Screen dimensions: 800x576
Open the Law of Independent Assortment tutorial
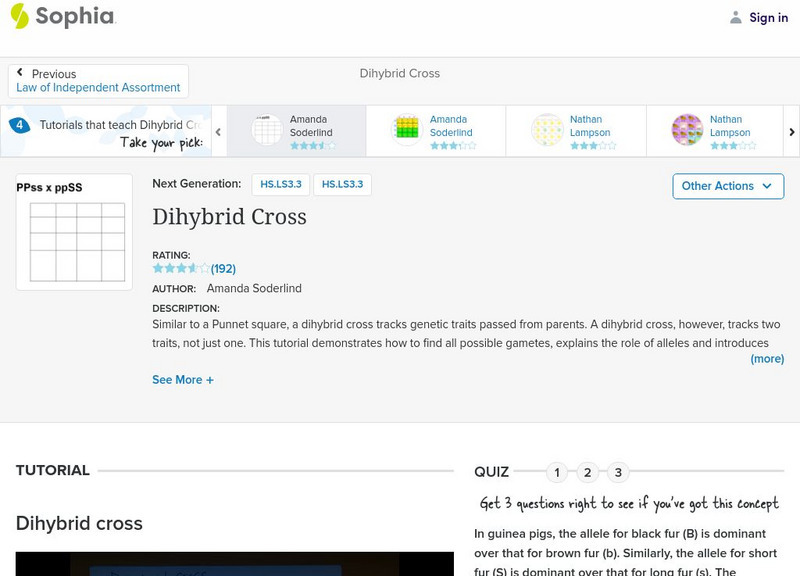(99, 87)
